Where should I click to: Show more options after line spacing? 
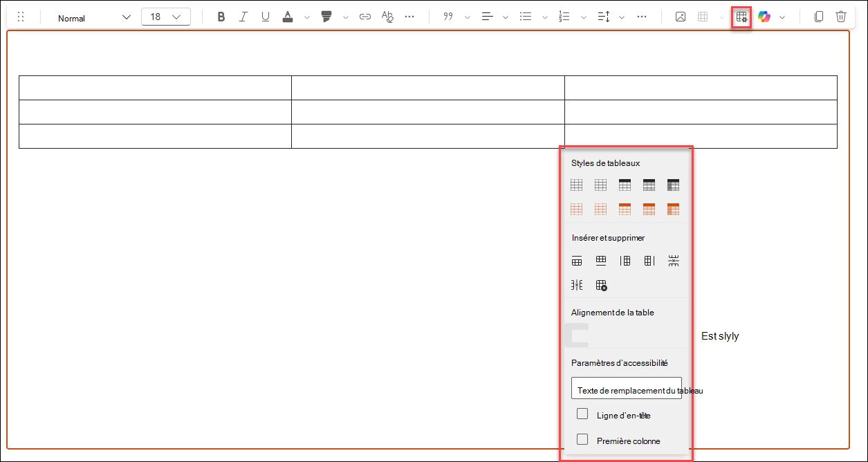pos(642,17)
